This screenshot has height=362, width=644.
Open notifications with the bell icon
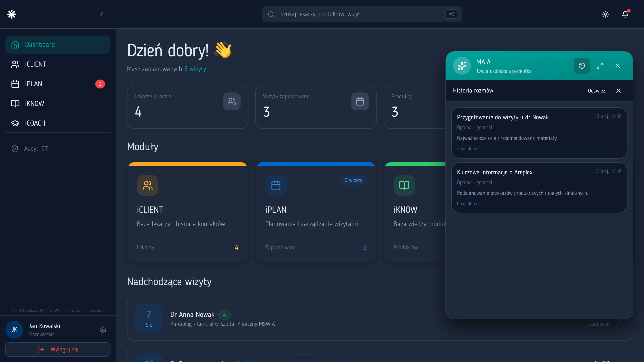(x=625, y=14)
